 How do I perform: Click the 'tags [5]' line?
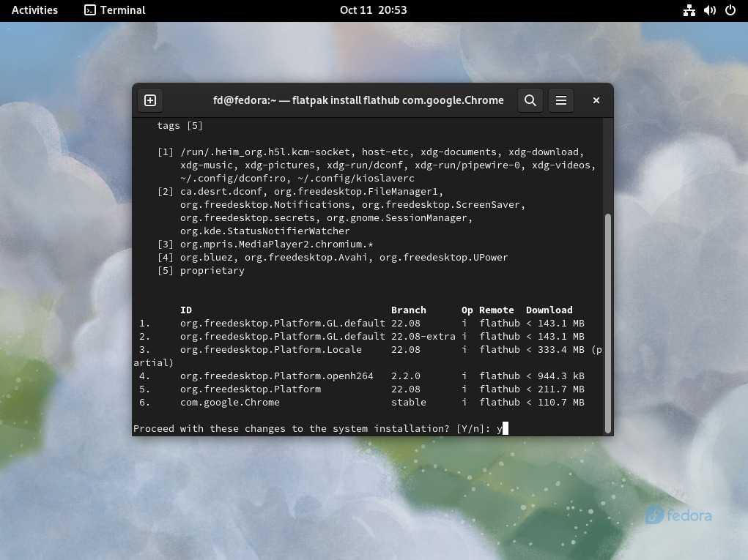click(179, 126)
